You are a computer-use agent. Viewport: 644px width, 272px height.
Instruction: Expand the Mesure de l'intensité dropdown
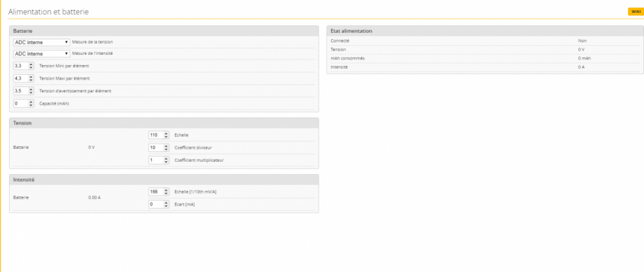pos(41,54)
